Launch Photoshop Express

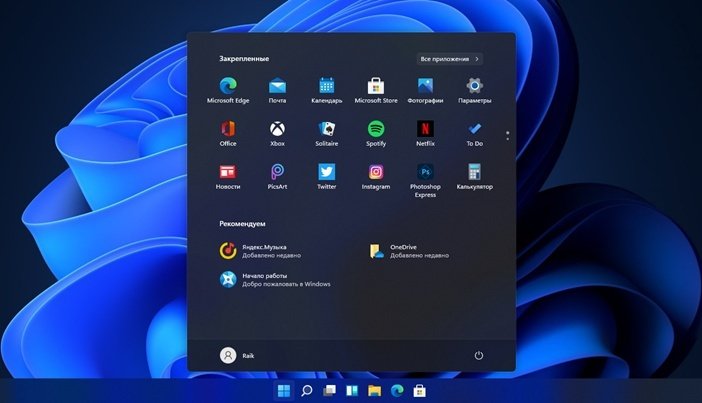coord(425,180)
